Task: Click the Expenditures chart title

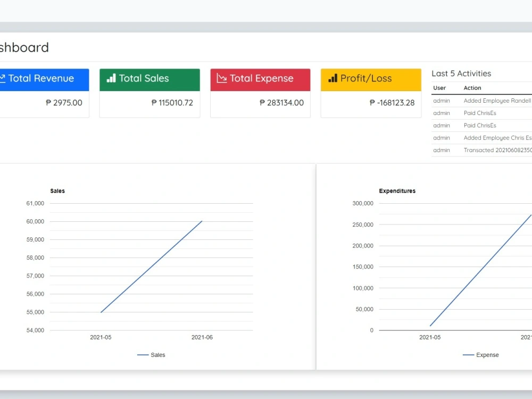Action: (397, 191)
